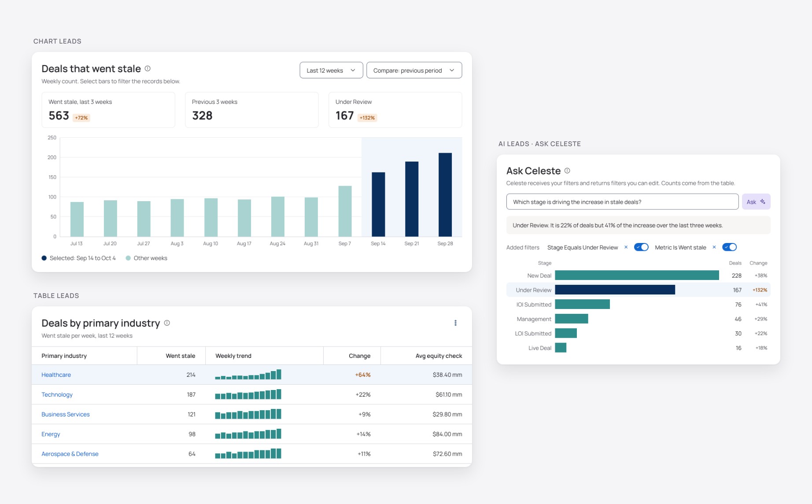Click the Ask button
This screenshot has height=504, width=812.
(756, 202)
